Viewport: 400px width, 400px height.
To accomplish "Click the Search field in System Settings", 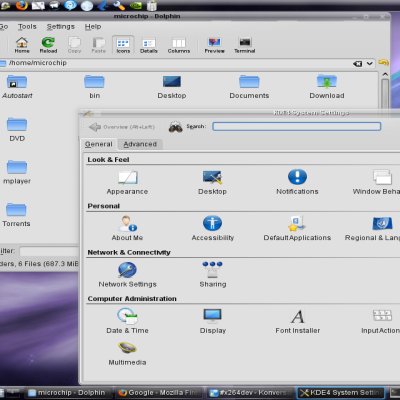I will (297, 126).
